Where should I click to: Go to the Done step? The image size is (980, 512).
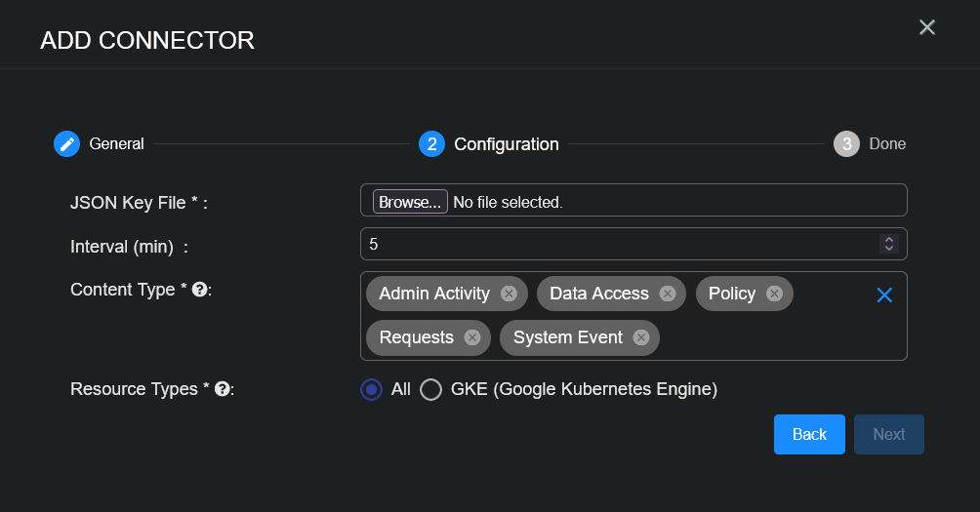coord(846,144)
